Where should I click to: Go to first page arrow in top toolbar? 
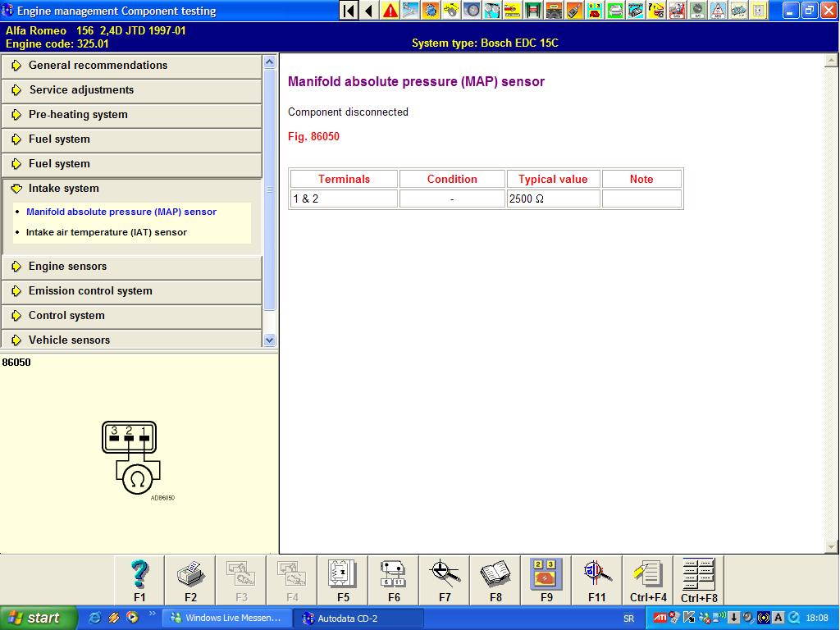coord(349,10)
